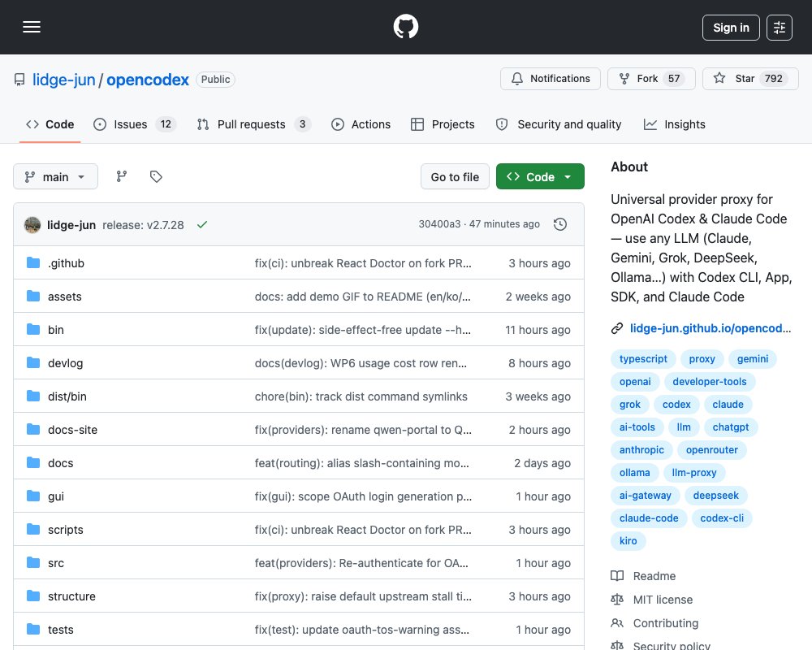Check the green commit status checkmark

point(202,224)
